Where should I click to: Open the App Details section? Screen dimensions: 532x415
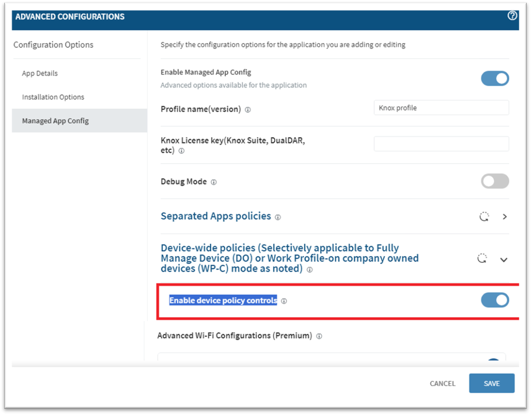click(x=40, y=73)
